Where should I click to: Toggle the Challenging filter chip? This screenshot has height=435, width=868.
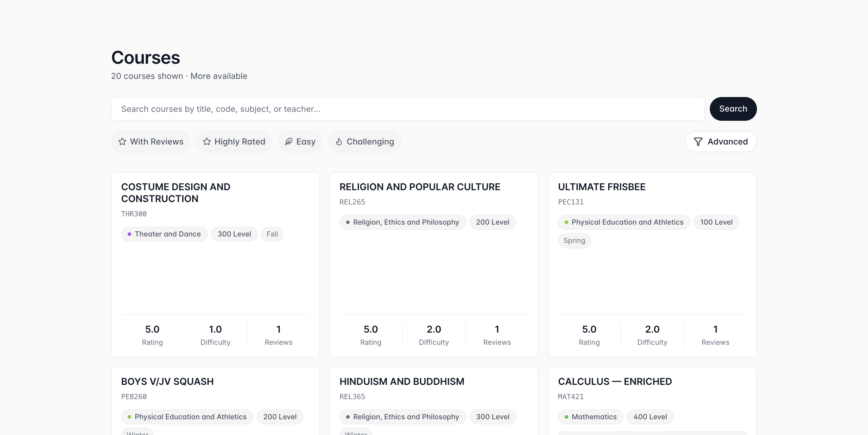364,142
